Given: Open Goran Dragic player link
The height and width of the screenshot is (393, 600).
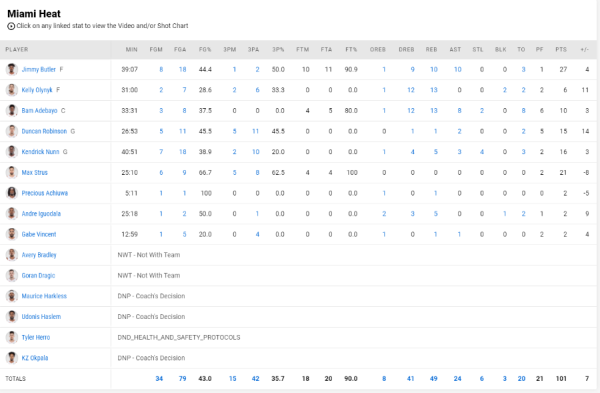Looking at the screenshot, I should (x=38, y=276).
